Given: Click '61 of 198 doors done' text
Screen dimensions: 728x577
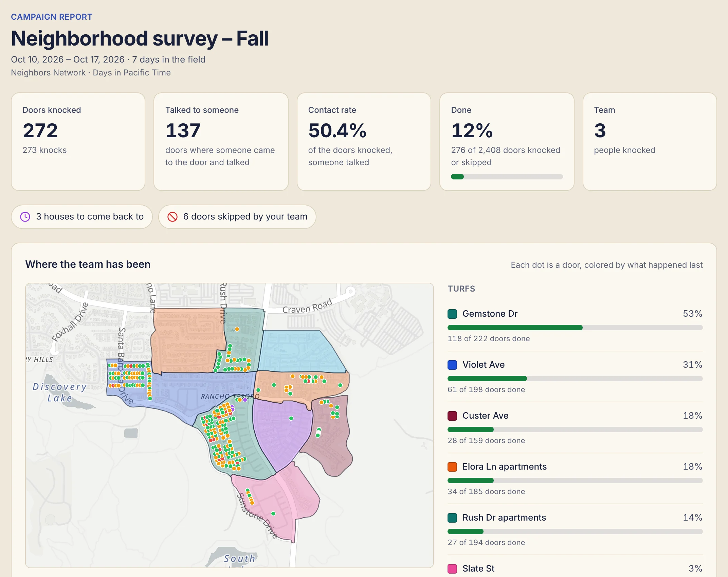Looking at the screenshot, I should [486, 389].
